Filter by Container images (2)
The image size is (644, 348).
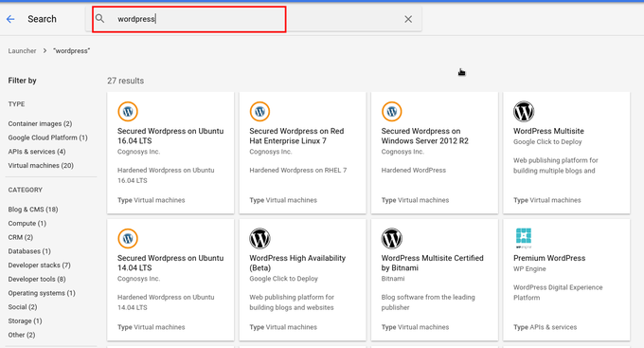40,124
